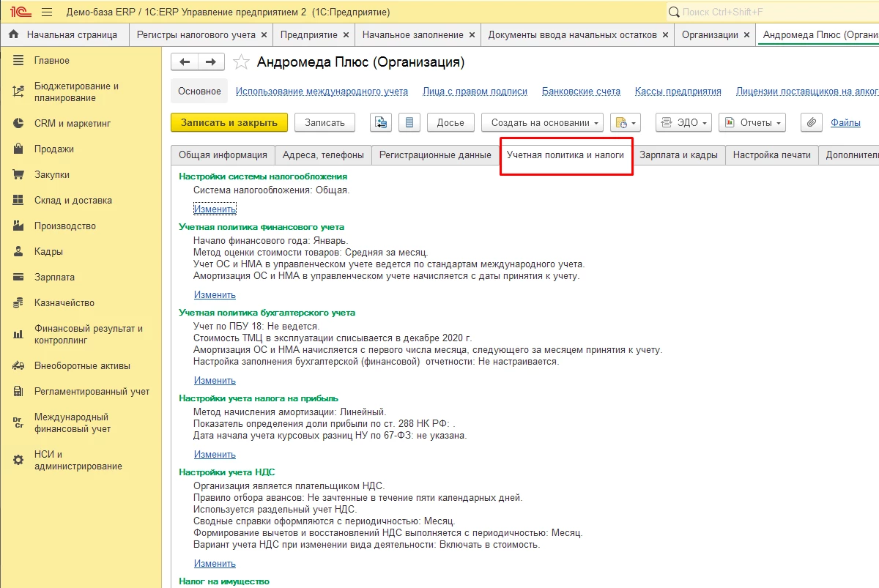Open the home icon tab Начальная страница

(64, 34)
